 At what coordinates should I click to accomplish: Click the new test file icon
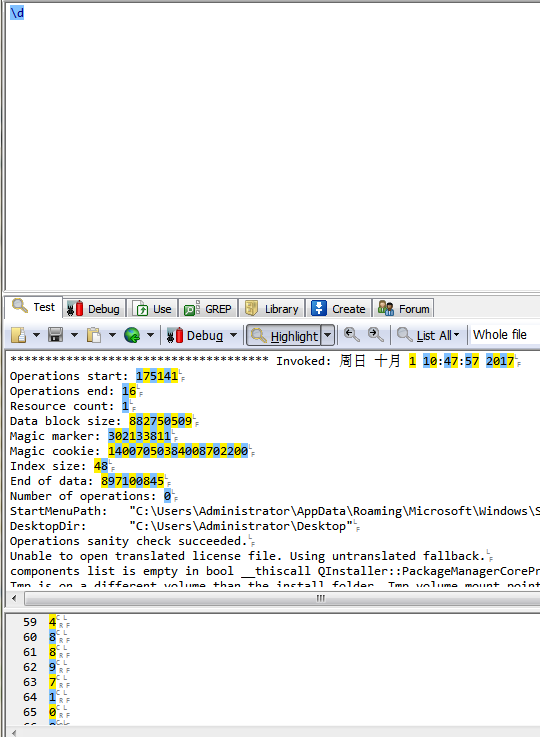(18, 335)
